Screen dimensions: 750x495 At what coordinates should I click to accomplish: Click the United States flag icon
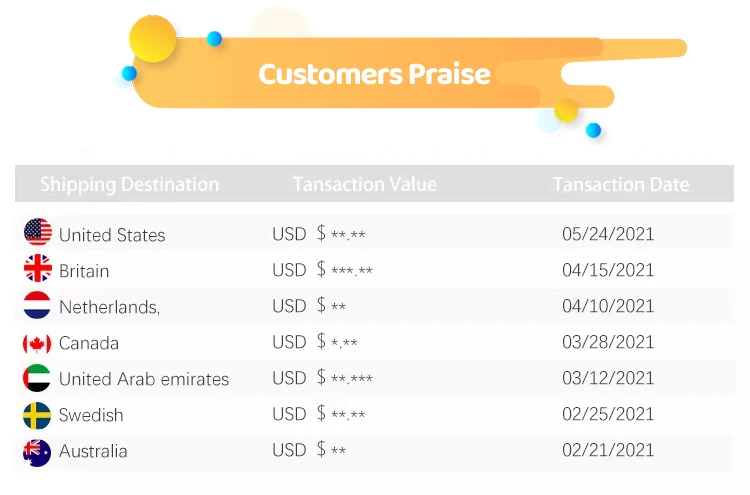(x=37, y=233)
